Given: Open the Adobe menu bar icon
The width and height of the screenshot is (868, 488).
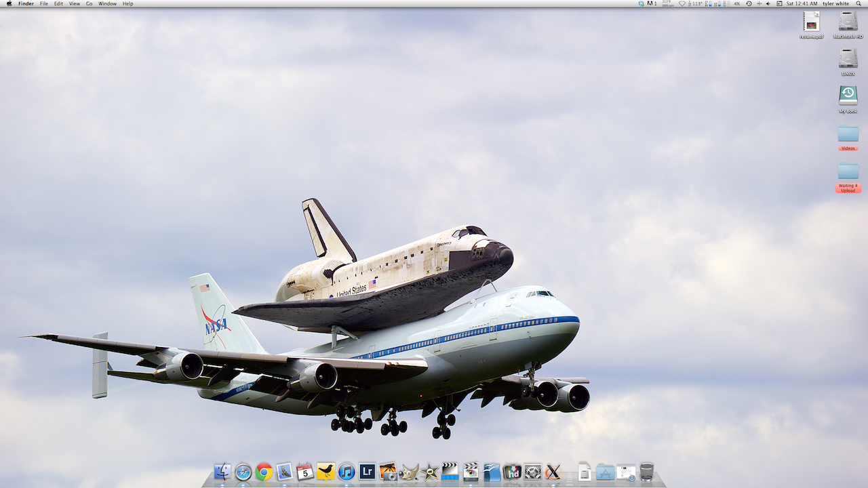Looking at the screenshot, I should coord(652,3).
